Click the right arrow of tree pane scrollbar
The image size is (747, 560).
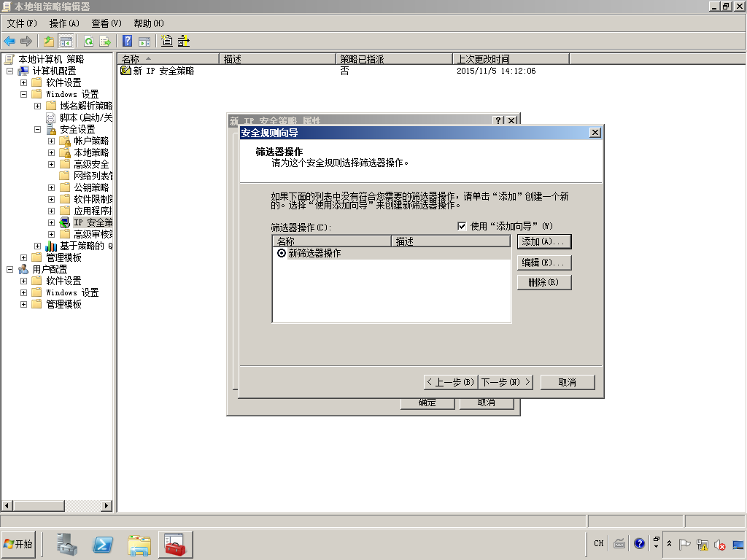pos(107,506)
